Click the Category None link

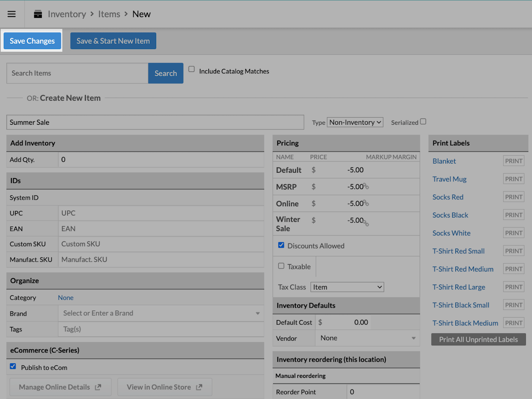pyautogui.click(x=66, y=297)
